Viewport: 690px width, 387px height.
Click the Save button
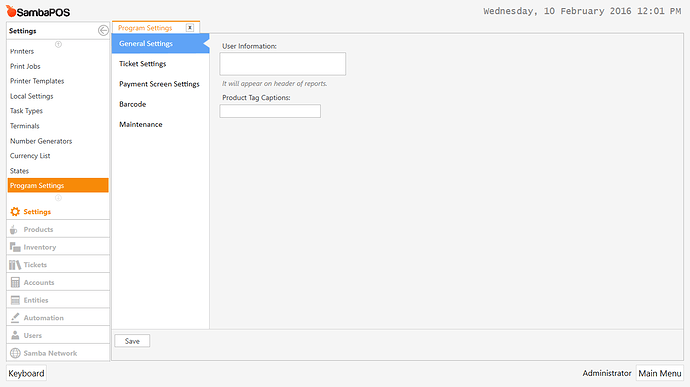point(132,341)
